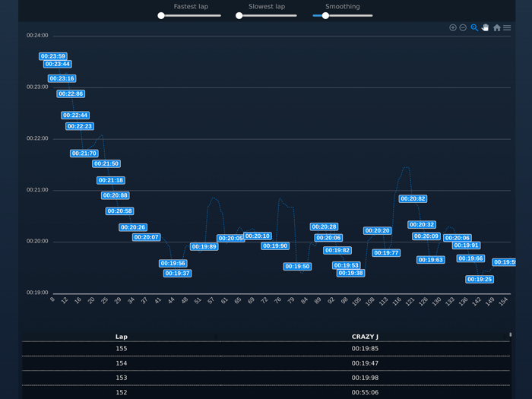Click lap 154 row cell
The height and width of the screenshot is (399, 532).
click(x=121, y=363)
